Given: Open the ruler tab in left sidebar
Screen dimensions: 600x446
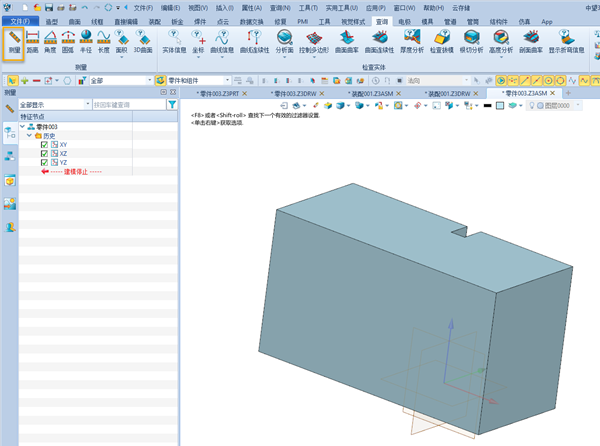Looking at the screenshot, I should tap(10, 109).
